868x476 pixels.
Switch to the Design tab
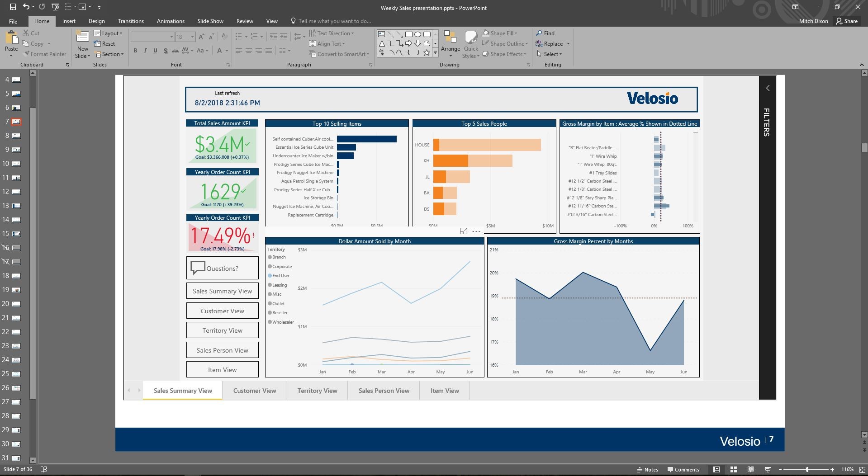pyautogui.click(x=96, y=21)
